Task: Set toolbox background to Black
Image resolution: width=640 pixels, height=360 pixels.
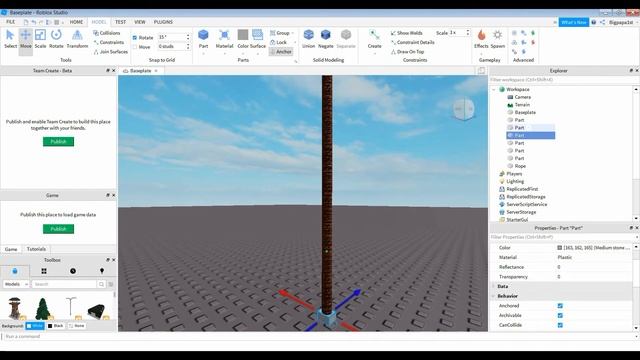Action: click(56, 326)
